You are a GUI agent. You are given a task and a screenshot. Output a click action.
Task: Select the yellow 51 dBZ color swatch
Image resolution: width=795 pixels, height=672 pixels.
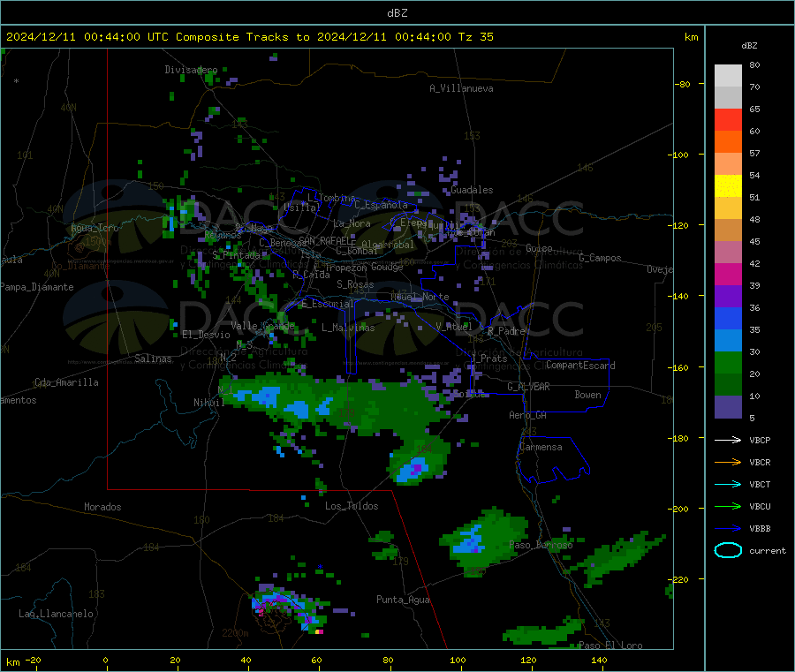[728, 186]
